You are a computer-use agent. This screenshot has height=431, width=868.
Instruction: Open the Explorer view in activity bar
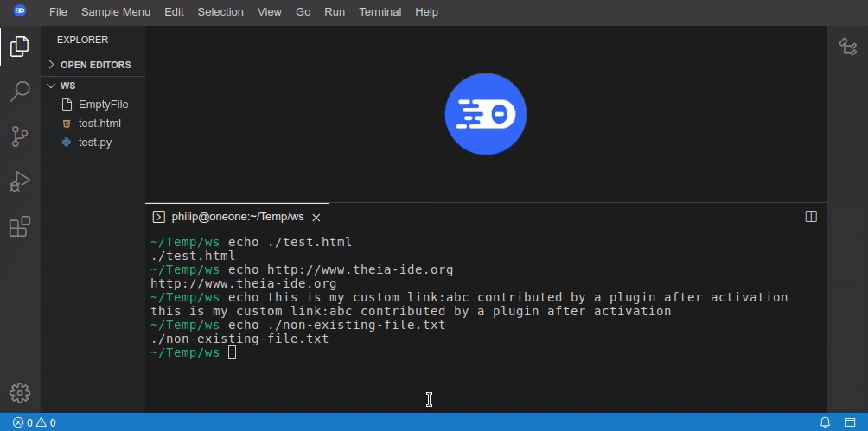[x=20, y=47]
